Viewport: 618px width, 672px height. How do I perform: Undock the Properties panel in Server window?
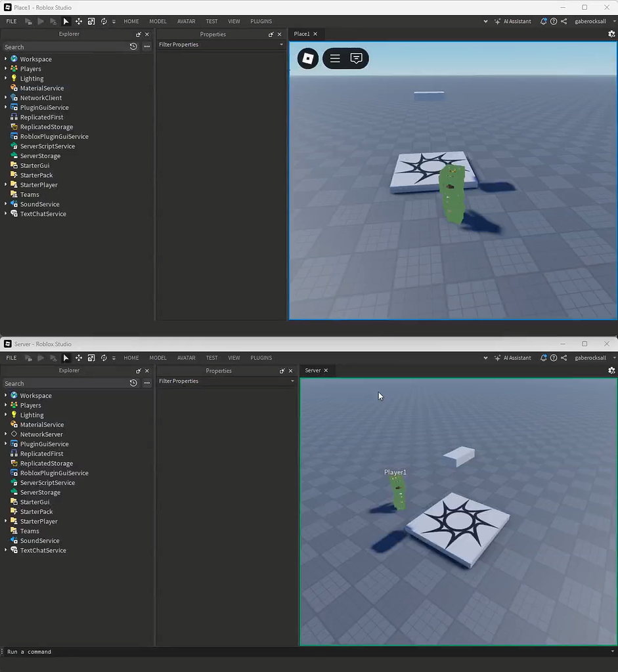pyautogui.click(x=282, y=371)
